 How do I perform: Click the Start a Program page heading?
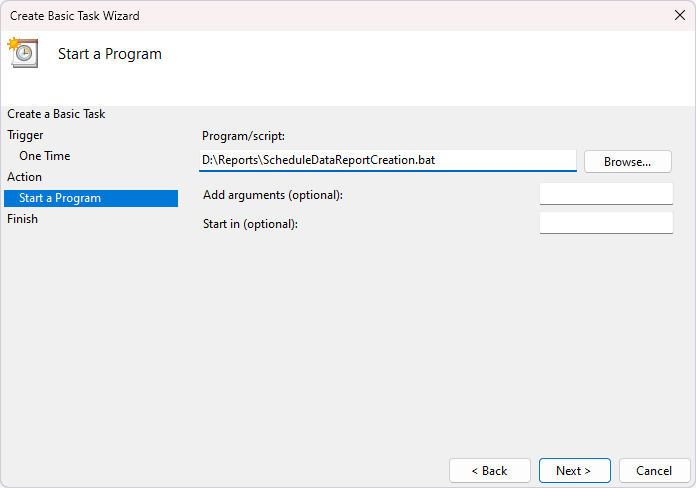point(110,54)
